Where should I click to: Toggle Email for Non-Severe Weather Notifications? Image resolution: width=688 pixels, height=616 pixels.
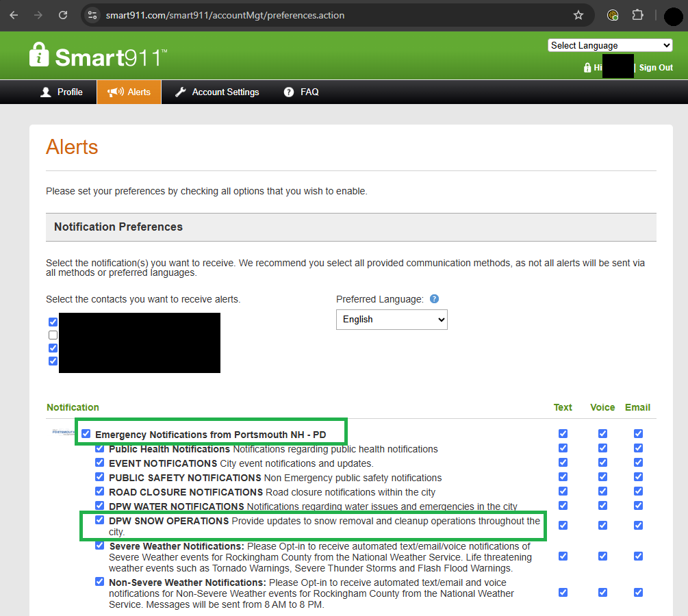(639, 593)
